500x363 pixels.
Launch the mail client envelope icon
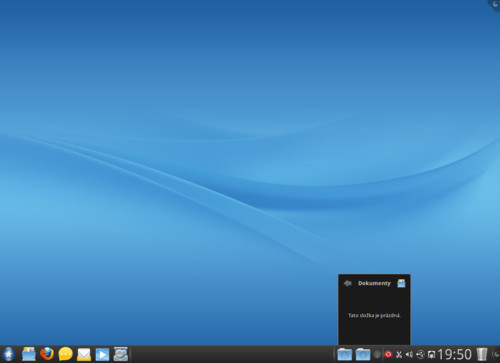[84, 354]
